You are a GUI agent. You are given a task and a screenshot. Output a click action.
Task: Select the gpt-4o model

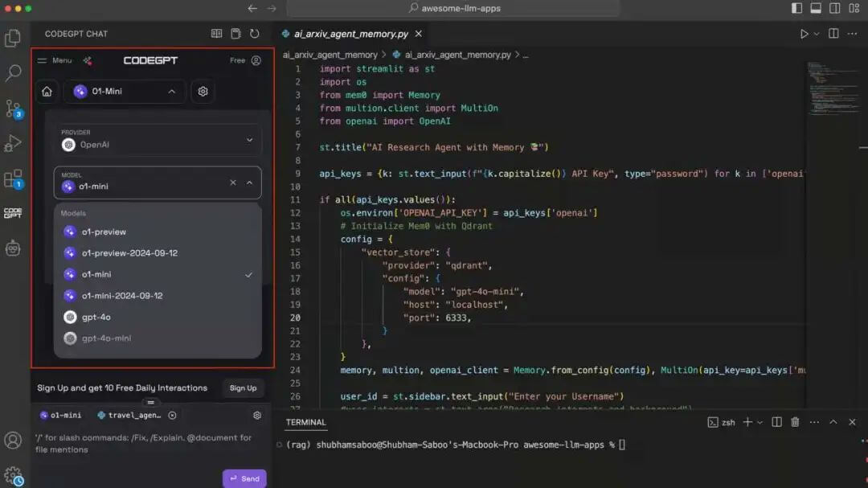158,317
